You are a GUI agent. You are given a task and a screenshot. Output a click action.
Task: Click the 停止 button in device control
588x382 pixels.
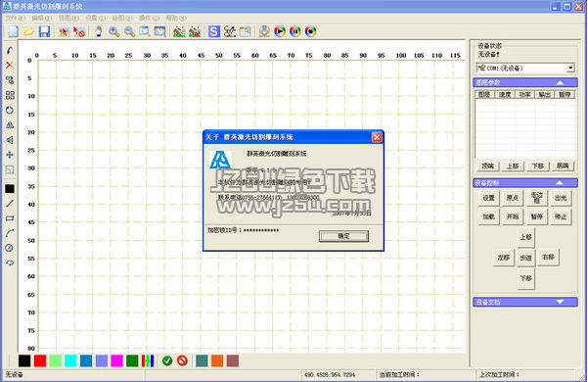click(x=561, y=216)
